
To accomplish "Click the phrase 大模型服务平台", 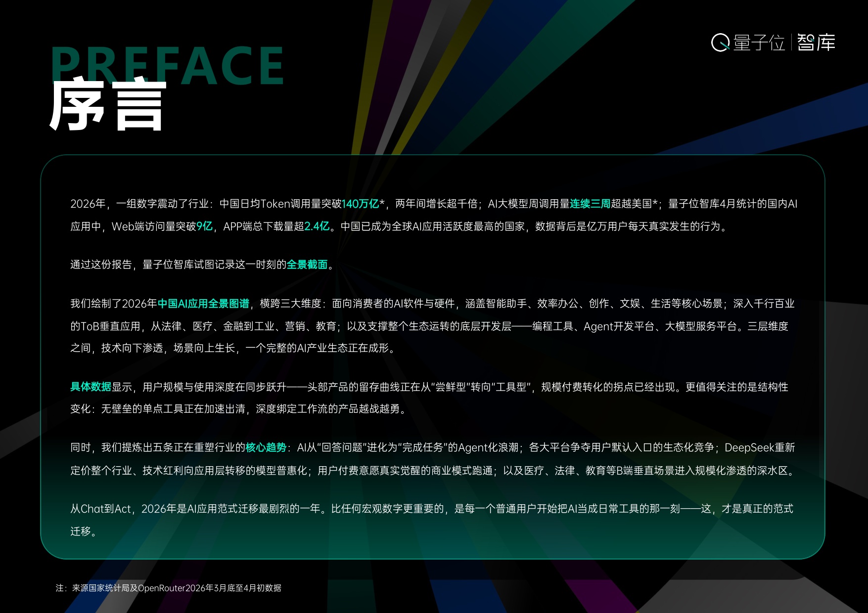I will (x=701, y=326).
